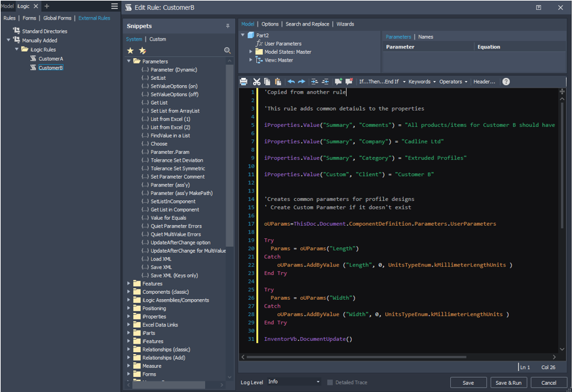Select CustomerA rule in tree
Screen dimensions: 572x392
[50, 59]
